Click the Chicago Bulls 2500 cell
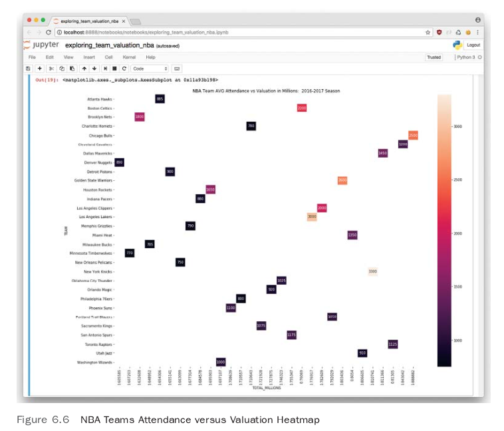The width and height of the screenshot is (504, 431). (x=413, y=135)
